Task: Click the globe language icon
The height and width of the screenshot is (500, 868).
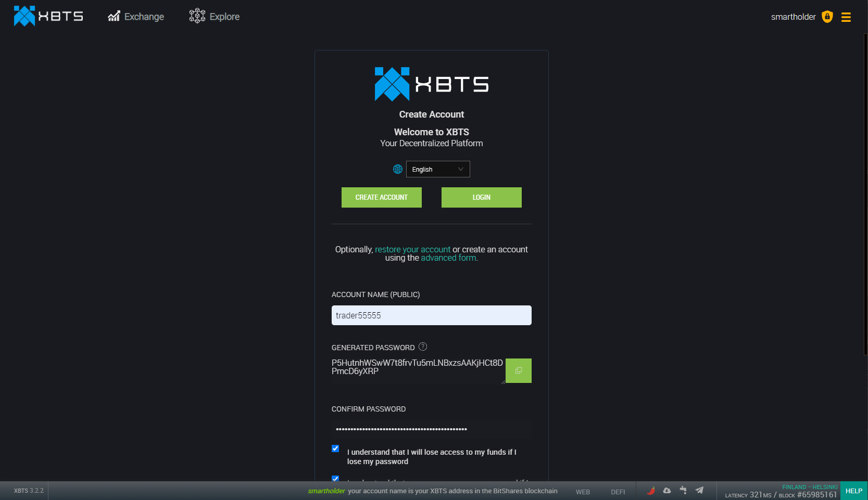Action: point(398,169)
